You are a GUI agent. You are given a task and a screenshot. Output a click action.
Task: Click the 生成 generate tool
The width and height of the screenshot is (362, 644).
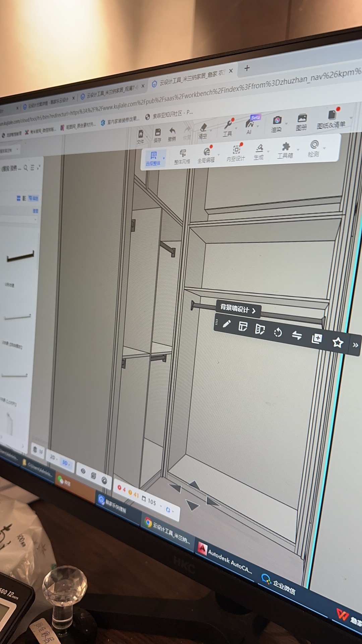259,151
